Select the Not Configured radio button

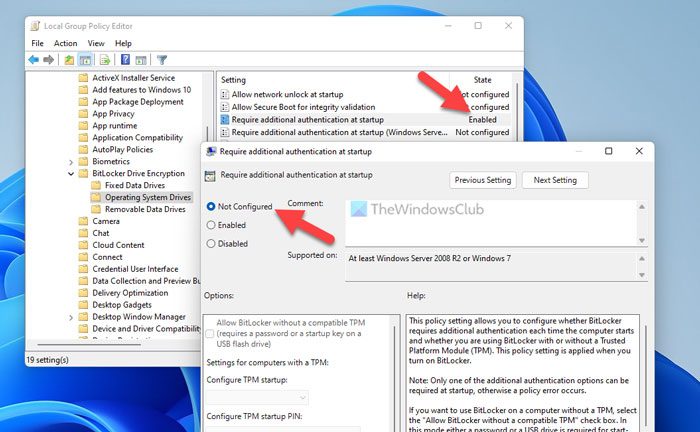point(211,207)
